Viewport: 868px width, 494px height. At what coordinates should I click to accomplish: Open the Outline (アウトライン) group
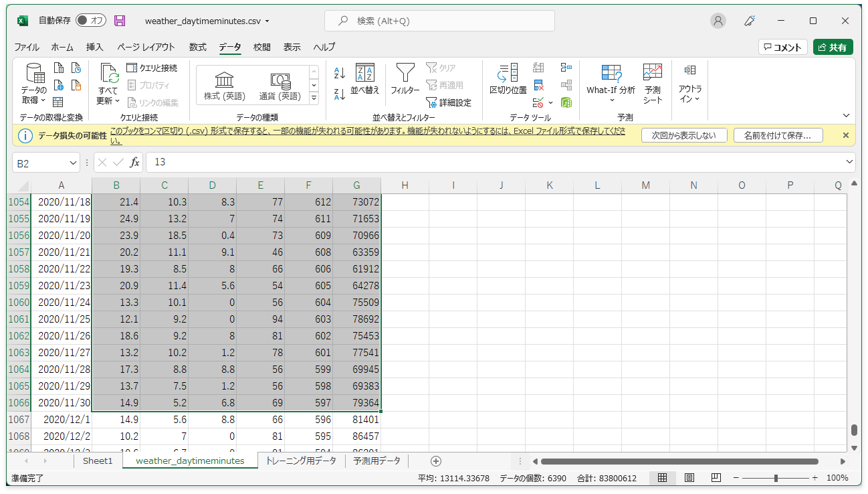[690, 84]
